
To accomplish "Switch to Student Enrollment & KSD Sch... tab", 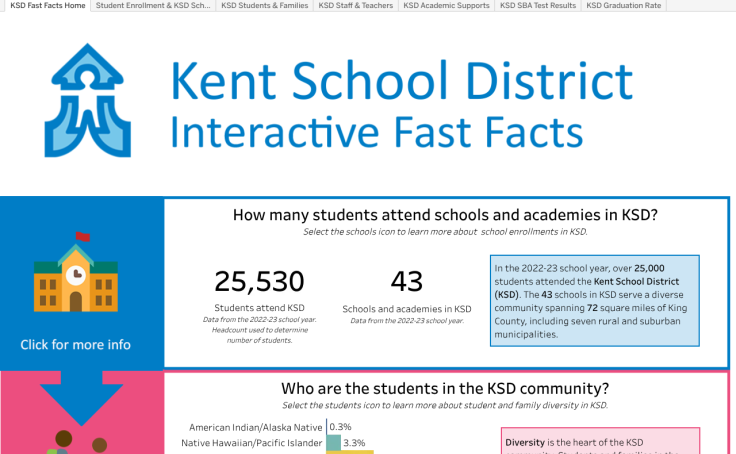I will tap(153, 6).
